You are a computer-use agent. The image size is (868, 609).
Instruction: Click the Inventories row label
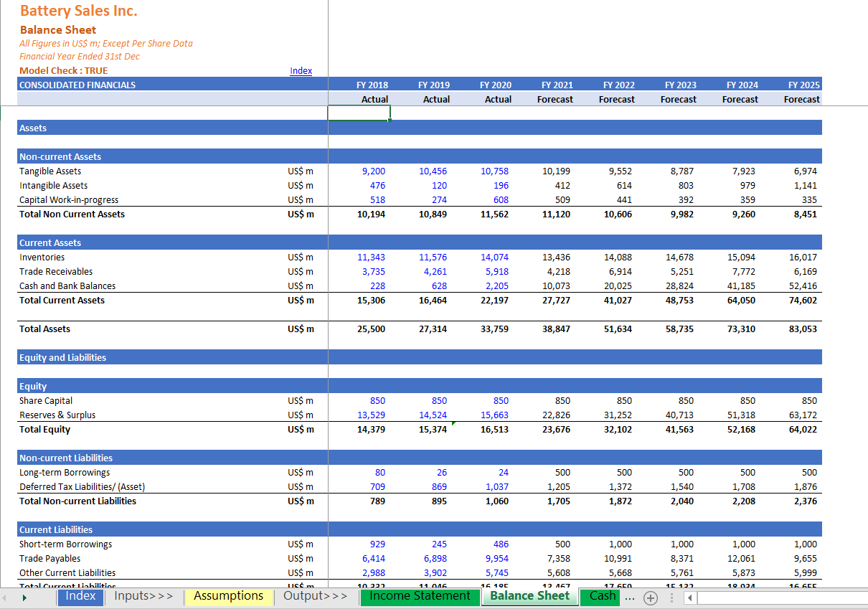[x=42, y=257]
